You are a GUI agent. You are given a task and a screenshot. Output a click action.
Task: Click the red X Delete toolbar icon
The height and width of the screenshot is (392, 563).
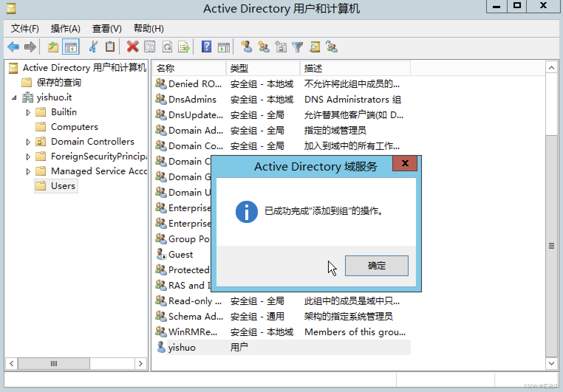click(x=133, y=47)
